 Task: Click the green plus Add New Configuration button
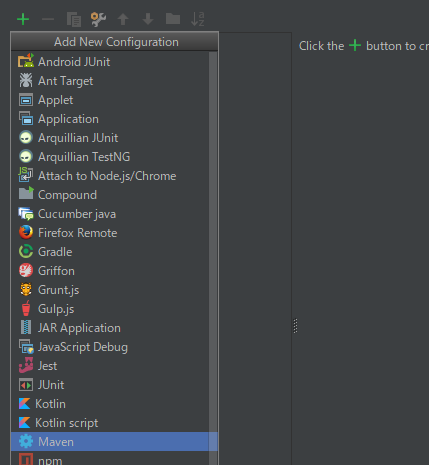pos(23,19)
